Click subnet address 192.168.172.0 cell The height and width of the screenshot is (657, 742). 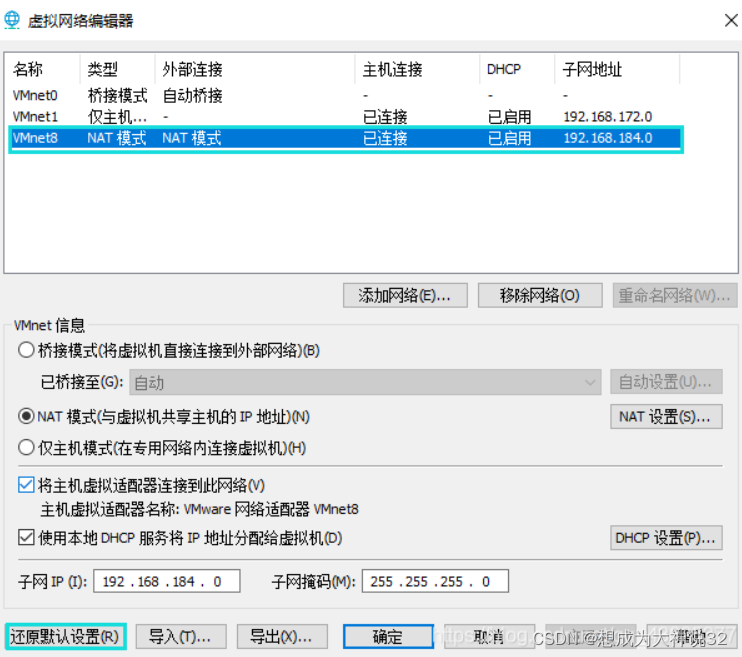click(608, 117)
